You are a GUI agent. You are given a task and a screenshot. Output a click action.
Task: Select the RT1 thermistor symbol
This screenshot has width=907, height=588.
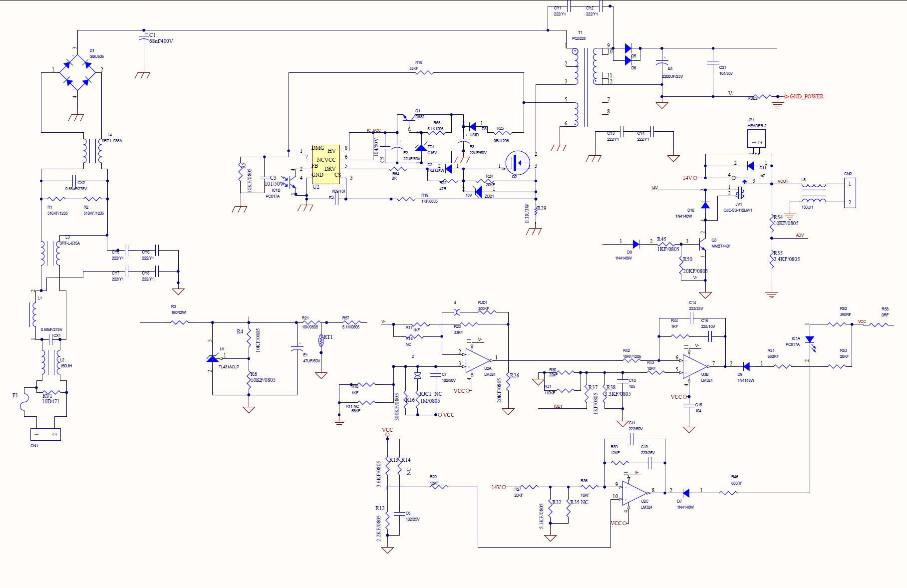322,340
